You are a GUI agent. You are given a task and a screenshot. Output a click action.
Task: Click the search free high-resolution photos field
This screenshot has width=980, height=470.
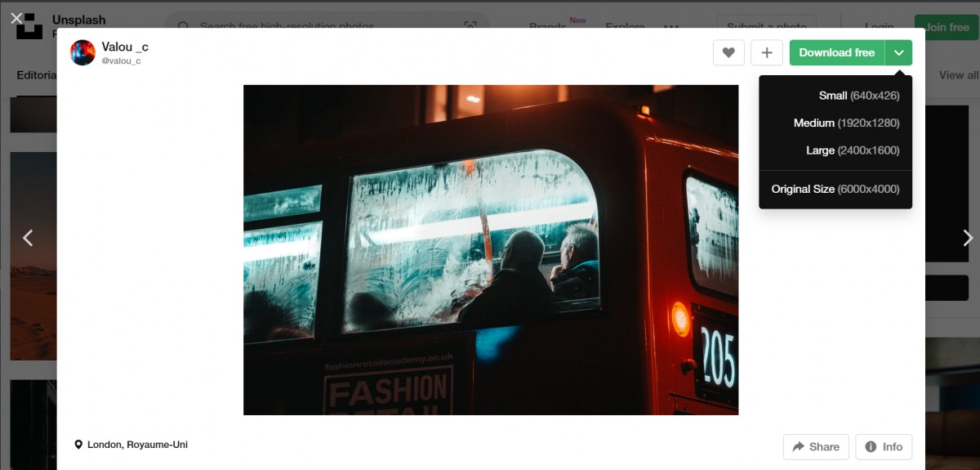point(327,27)
